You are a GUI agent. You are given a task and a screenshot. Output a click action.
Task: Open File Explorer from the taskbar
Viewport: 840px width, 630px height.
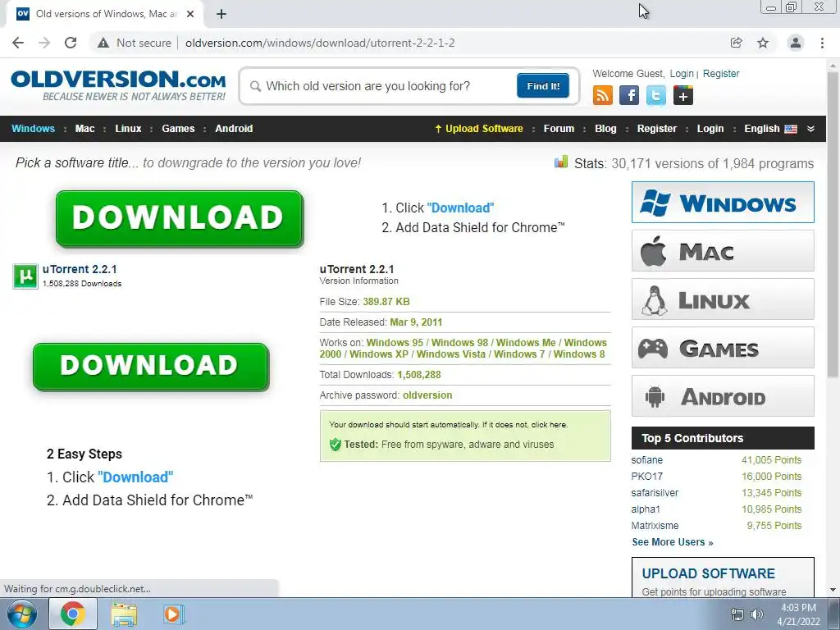pyautogui.click(x=124, y=614)
